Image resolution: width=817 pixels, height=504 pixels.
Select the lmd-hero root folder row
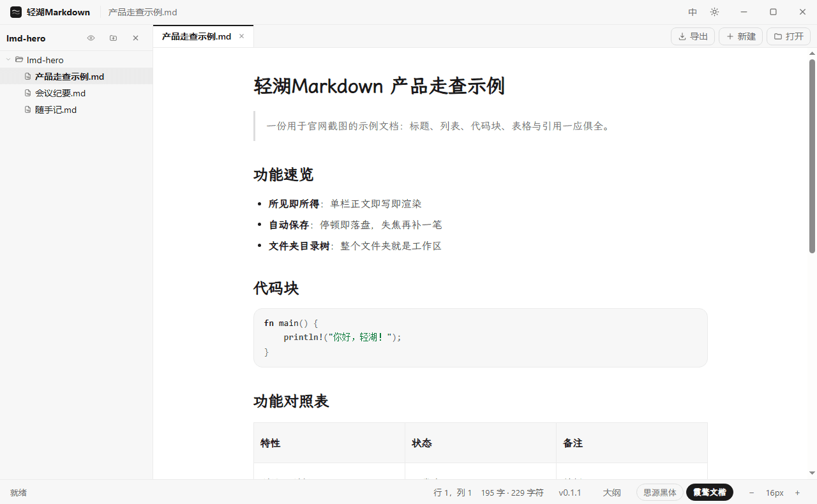(x=77, y=60)
